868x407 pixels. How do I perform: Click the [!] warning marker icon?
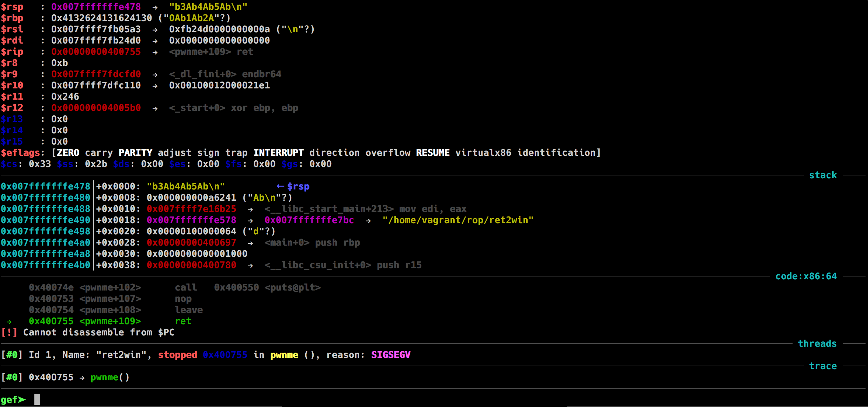pos(9,332)
